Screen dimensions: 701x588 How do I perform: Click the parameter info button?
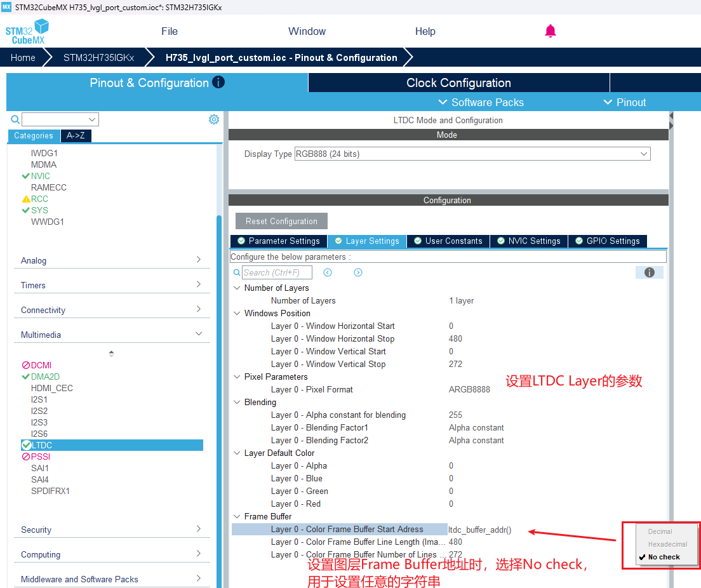[649, 272]
